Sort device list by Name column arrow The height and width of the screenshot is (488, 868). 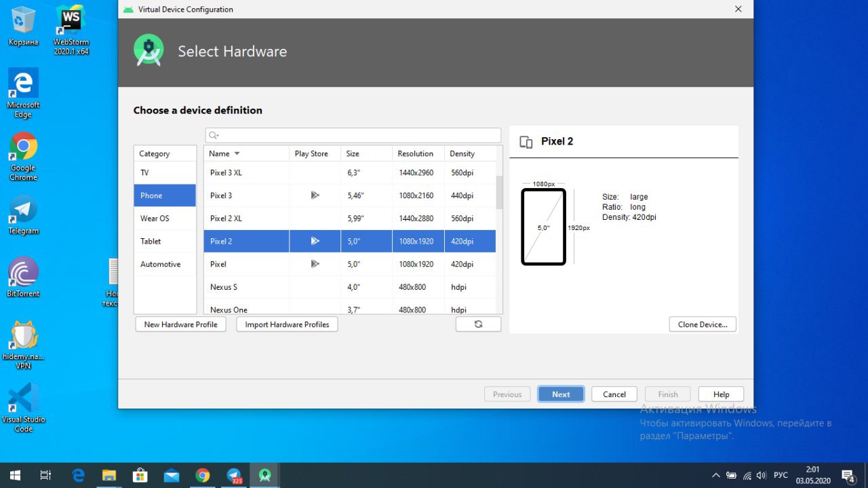point(237,154)
